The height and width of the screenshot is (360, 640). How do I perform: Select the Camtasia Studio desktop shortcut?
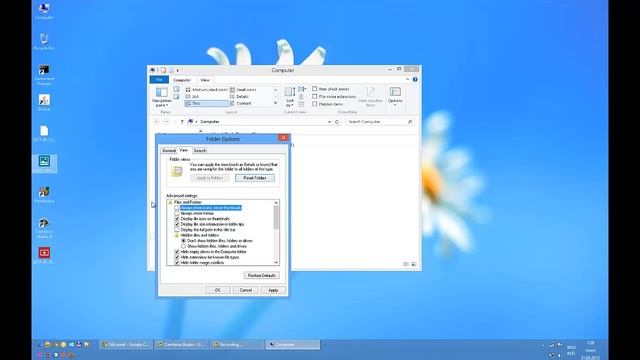(44, 228)
